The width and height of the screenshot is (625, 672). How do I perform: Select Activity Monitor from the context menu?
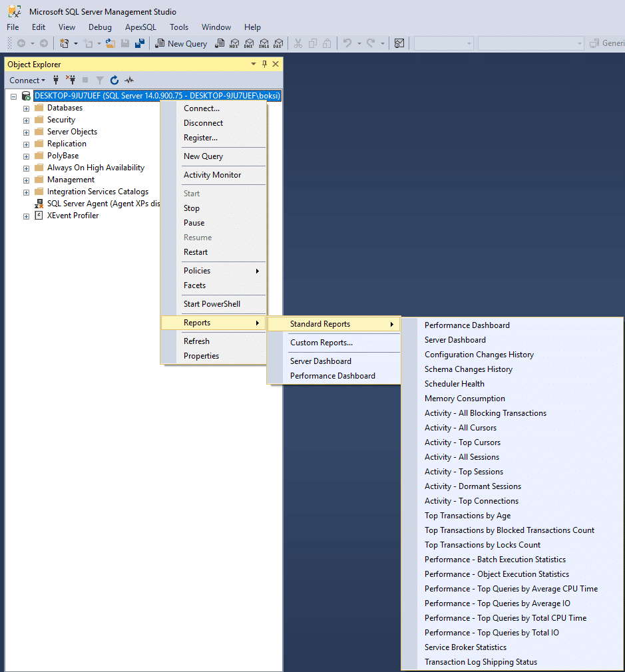[212, 175]
